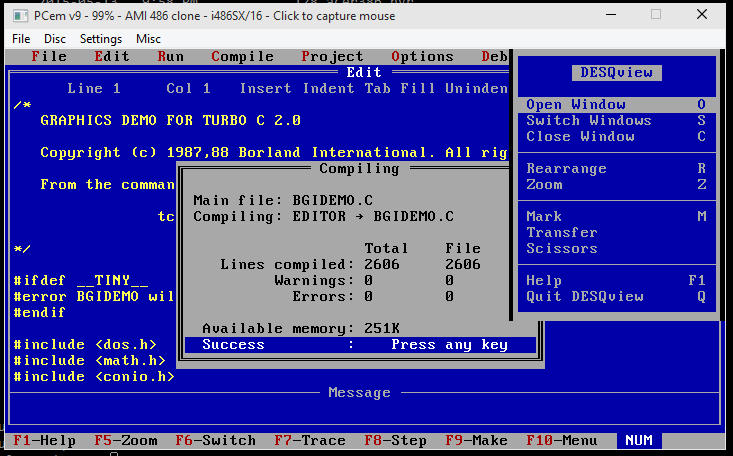Viewport: 733px width, 456px height.
Task: Click the #include <dos.h> line
Action: click(85, 345)
